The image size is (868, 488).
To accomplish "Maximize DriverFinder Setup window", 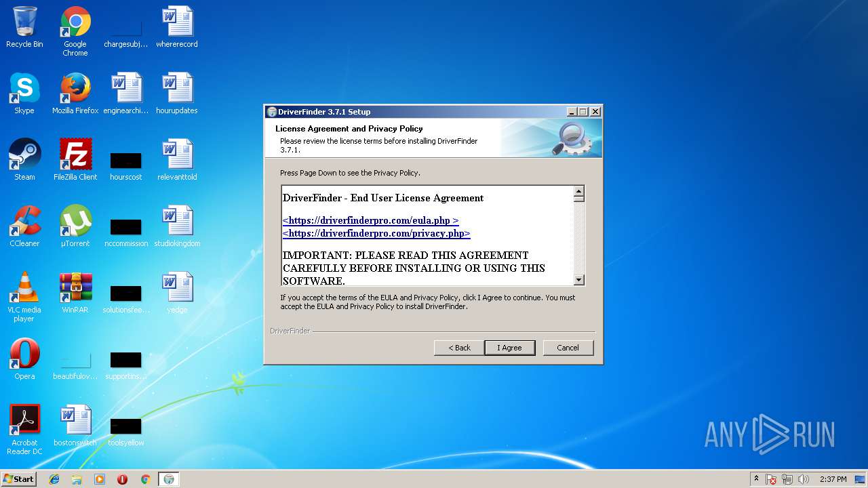I will point(583,112).
